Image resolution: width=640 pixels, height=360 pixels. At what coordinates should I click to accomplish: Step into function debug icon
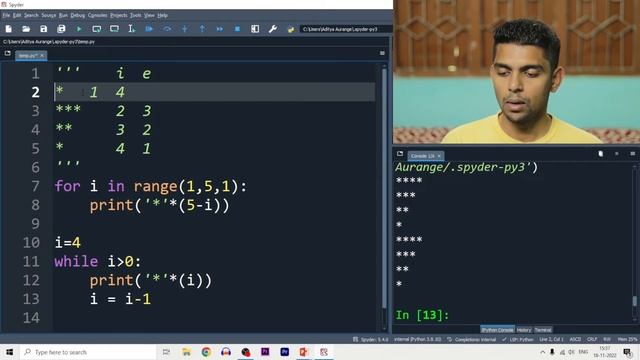(x=184, y=29)
